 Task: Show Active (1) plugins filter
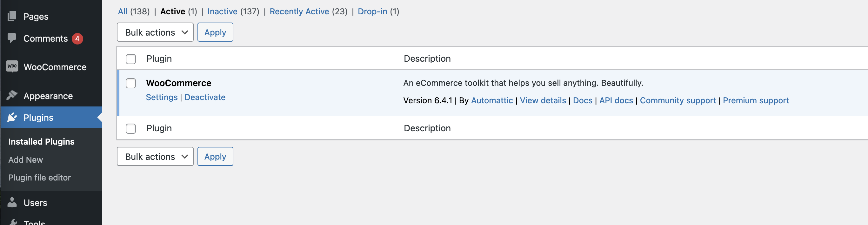(179, 11)
